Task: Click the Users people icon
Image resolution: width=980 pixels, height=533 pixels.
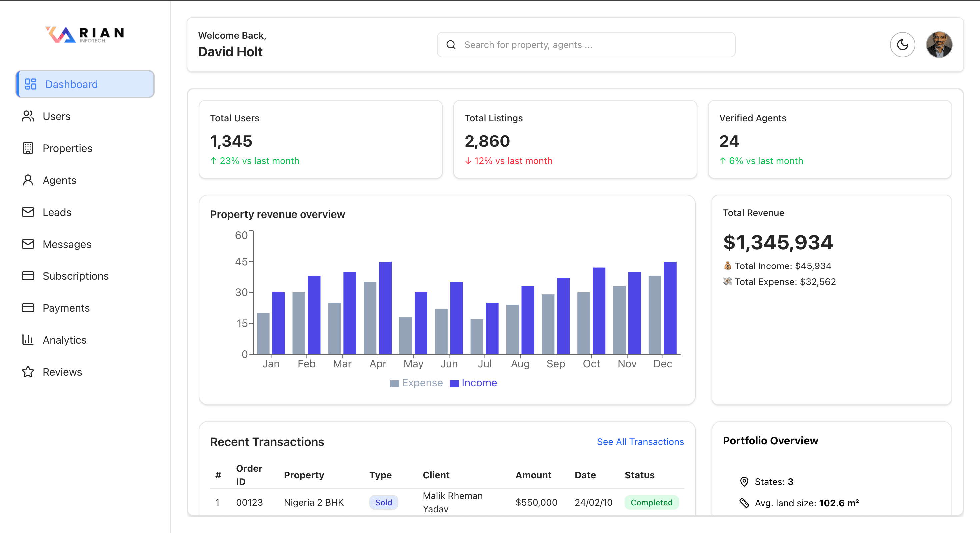Action: click(28, 116)
